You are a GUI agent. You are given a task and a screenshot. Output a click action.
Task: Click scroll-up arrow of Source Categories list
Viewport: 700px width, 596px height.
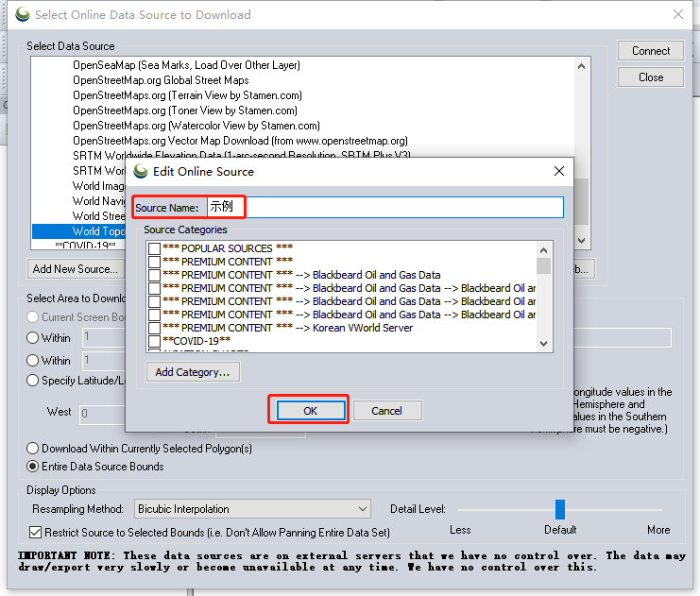pyautogui.click(x=543, y=250)
